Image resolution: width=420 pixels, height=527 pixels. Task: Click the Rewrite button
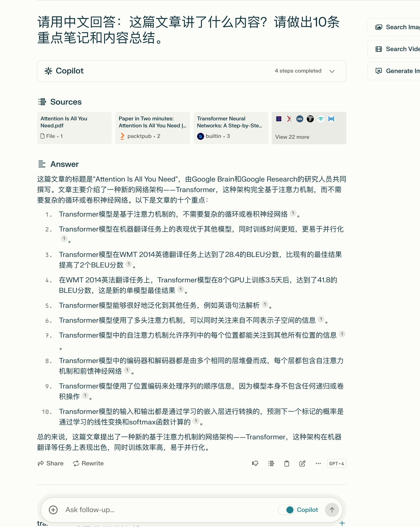pos(88,463)
